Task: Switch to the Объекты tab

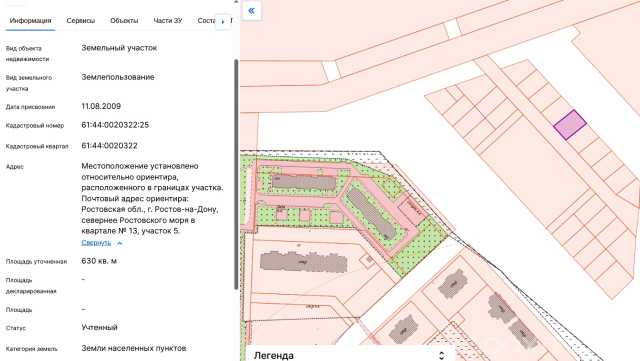Action: 124,20
